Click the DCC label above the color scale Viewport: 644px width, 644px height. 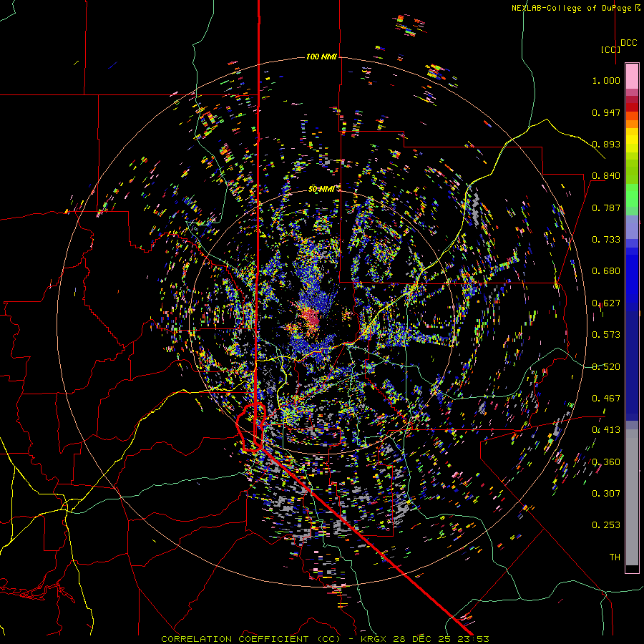(628, 43)
